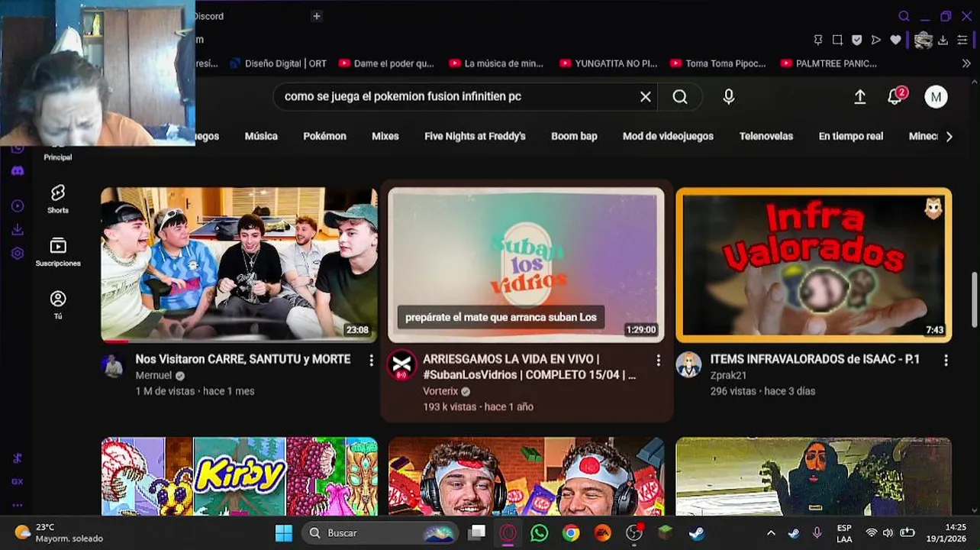This screenshot has width=980, height=550.
Task: Open the Windows Start button
Action: coord(284,532)
